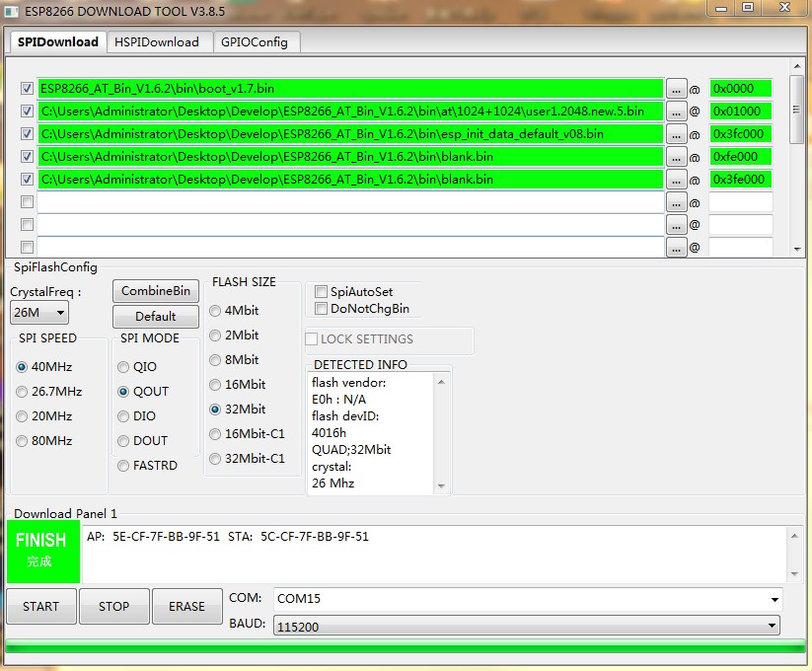The height and width of the screenshot is (671, 812).
Task: Click the address field showing 0x3fe000
Action: (741, 180)
